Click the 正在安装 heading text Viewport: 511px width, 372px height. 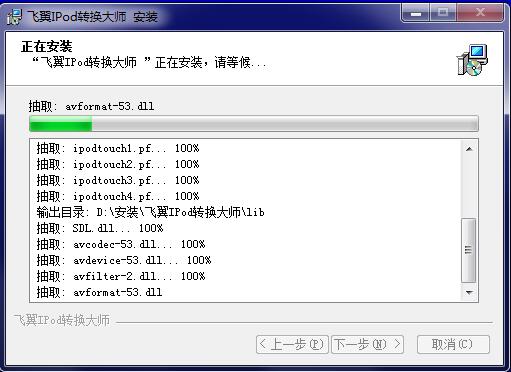tap(47, 46)
